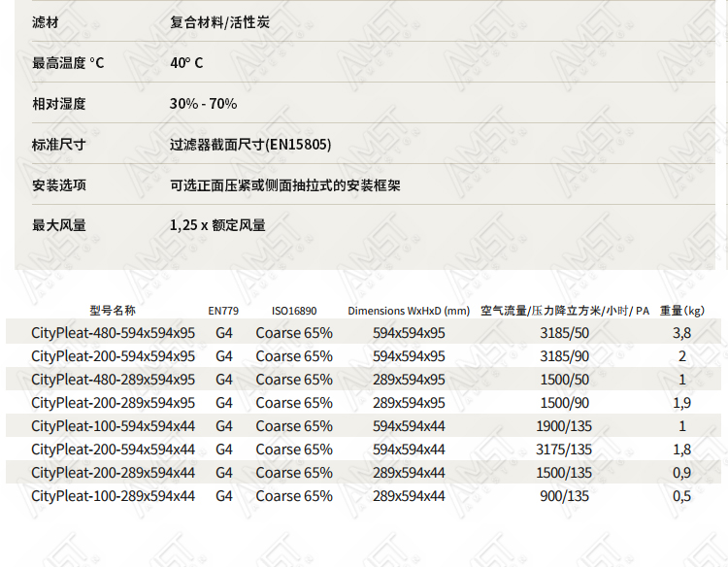The height and width of the screenshot is (567, 728).
Task: Click weight 2 in CityPleat-200-594x594x95 row
Action: (x=682, y=356)
